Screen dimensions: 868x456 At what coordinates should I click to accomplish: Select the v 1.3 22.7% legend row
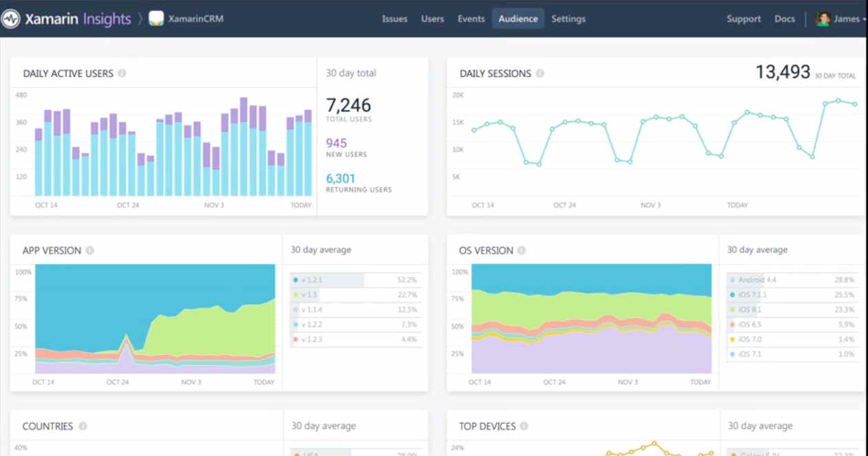(355, 294)
